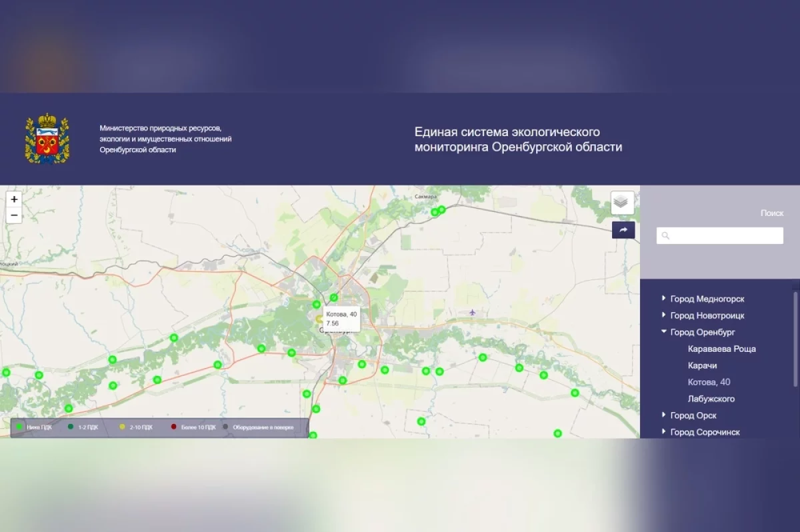Select the Караваева Роща station
Viewport: 800px width, 532px height.
point(722,349)
